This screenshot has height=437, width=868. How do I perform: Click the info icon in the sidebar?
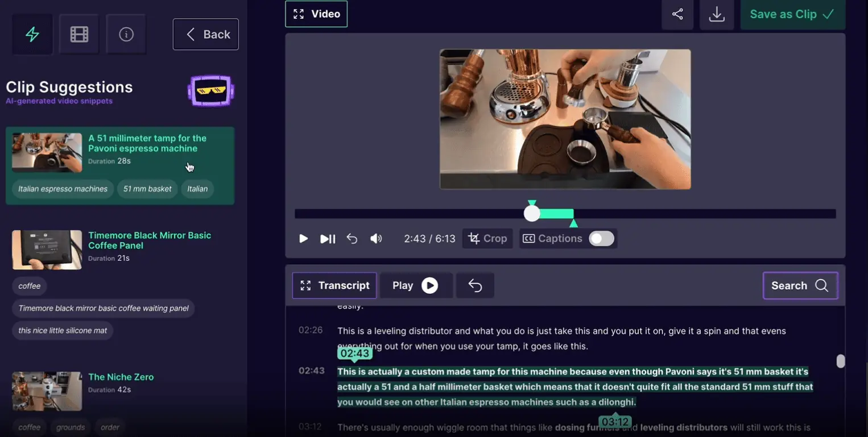126,34
